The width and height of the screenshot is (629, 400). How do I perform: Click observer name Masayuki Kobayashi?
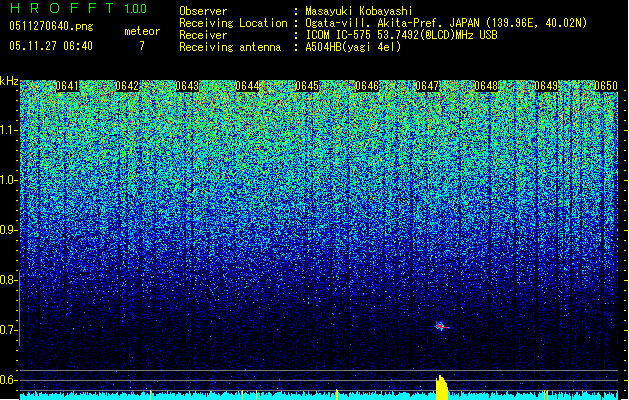coord(359,11)
